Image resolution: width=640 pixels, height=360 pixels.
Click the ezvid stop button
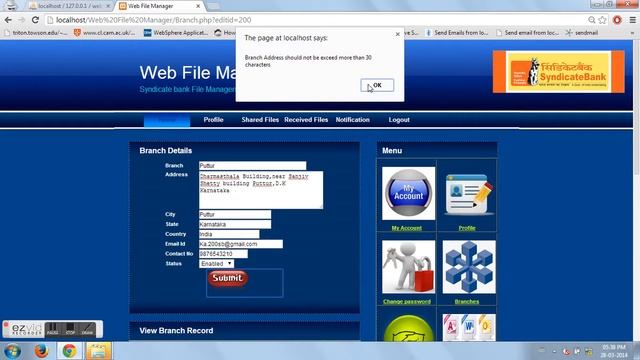click(70, 329)
